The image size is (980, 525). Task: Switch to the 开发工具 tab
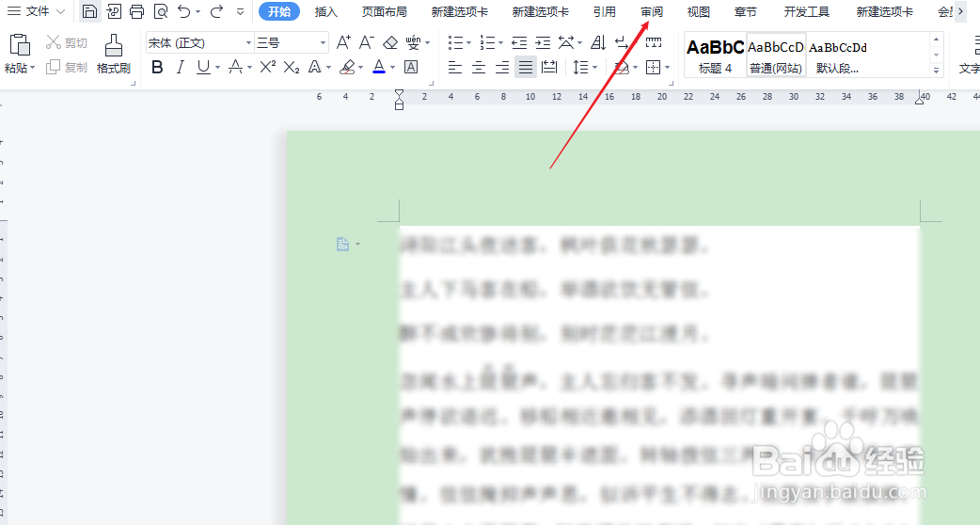[806, 11]
